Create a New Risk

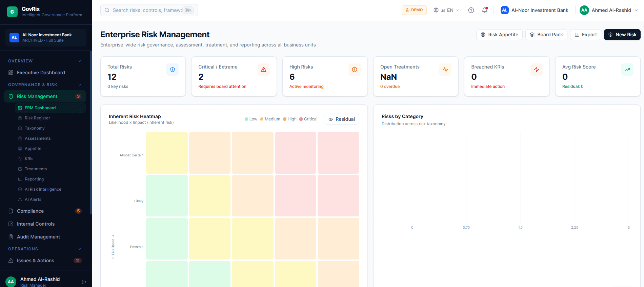click(x=622, y=35)
